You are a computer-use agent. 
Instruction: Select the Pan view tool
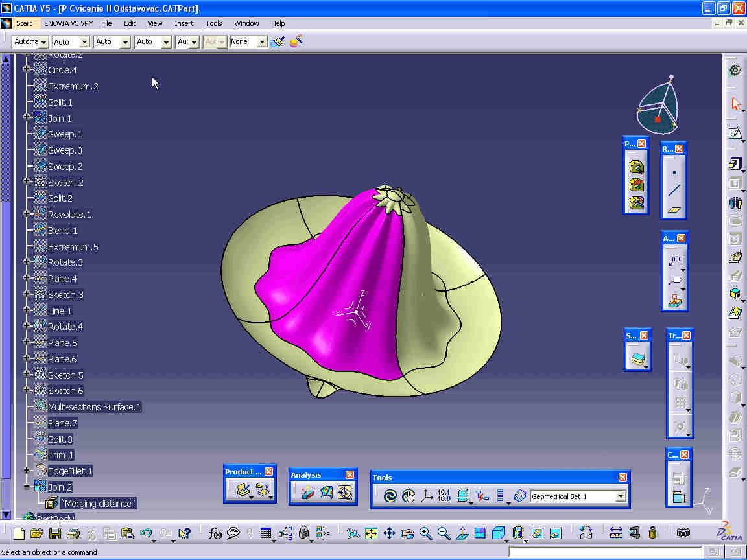pyautogui.click(x=389, y=533)
